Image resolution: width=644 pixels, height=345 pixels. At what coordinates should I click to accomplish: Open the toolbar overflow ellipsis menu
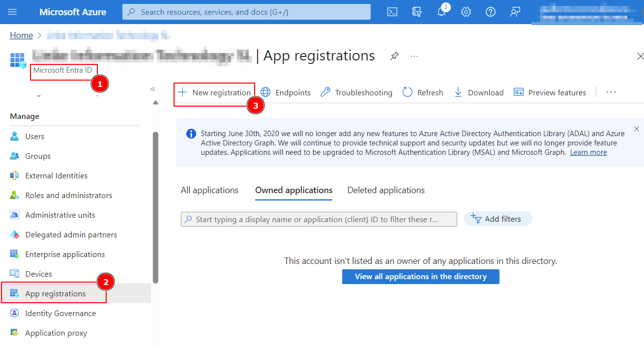(x=611, y=92)
